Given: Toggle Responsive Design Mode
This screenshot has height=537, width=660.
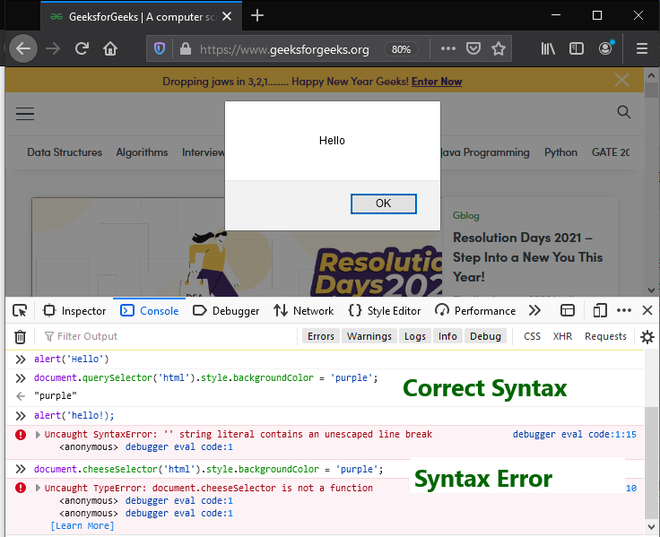Looking at the screenshot, I should click(600, 311).
